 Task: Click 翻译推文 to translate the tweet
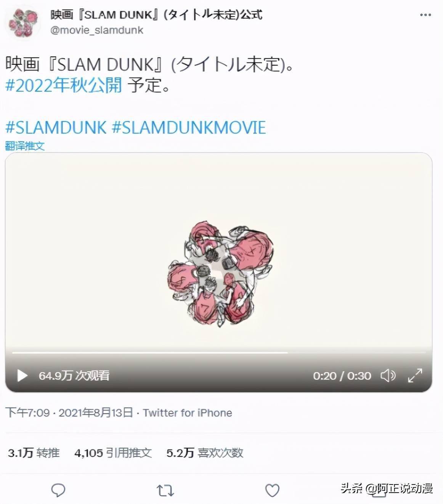[25, 146]
